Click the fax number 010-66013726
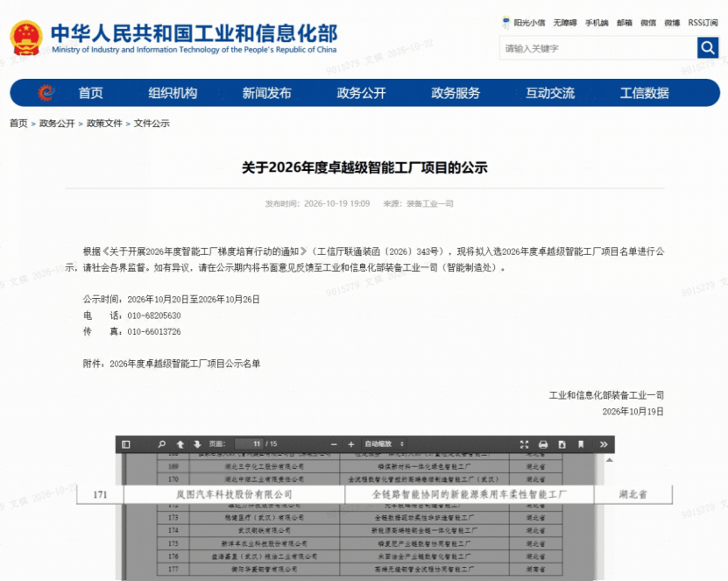 154,331
